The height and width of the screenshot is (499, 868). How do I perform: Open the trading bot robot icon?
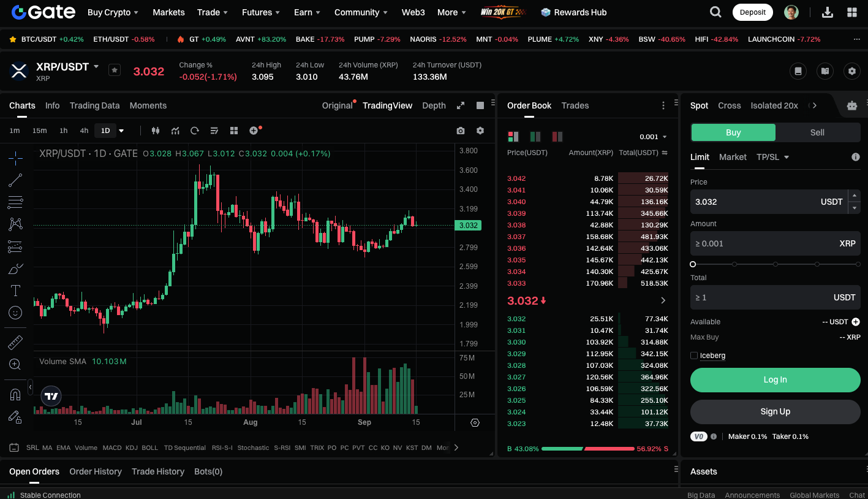(x=852, y=105)
